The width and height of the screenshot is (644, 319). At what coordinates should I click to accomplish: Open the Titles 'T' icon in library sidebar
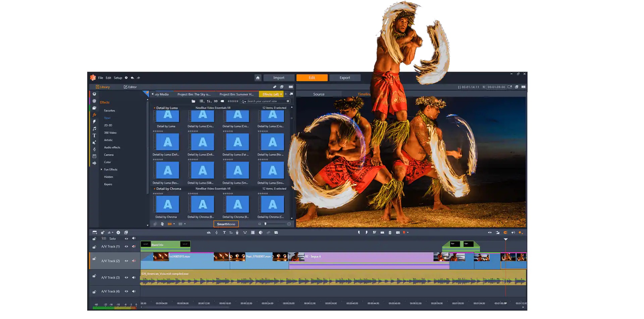click(x=94, y=136)
